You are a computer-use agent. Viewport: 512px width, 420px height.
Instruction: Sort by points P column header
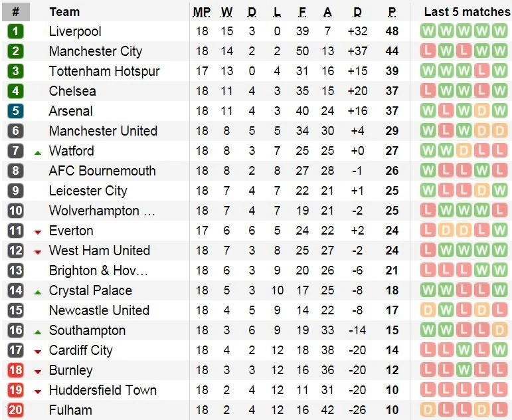pyautogui.click(x=392, y=12)
